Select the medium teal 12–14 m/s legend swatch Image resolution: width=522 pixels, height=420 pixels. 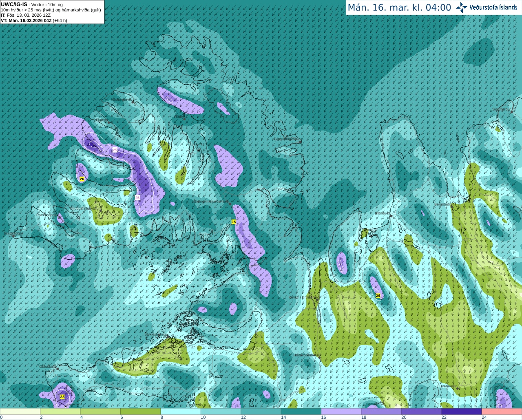261,411
